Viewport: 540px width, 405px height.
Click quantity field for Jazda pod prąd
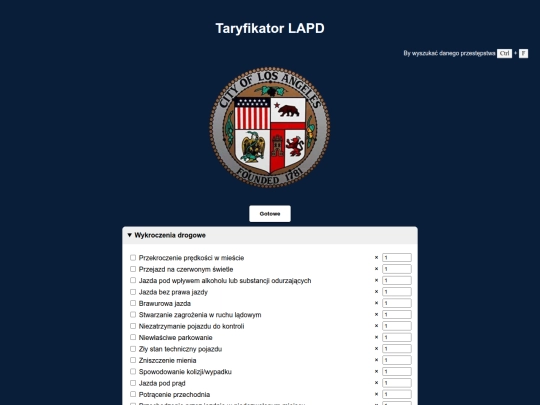(x=397, y=383)
